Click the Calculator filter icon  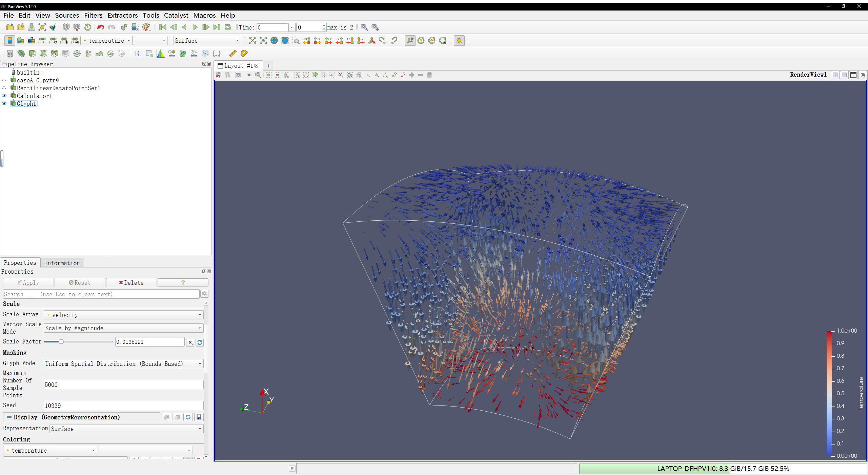click(x=10, y=54)
